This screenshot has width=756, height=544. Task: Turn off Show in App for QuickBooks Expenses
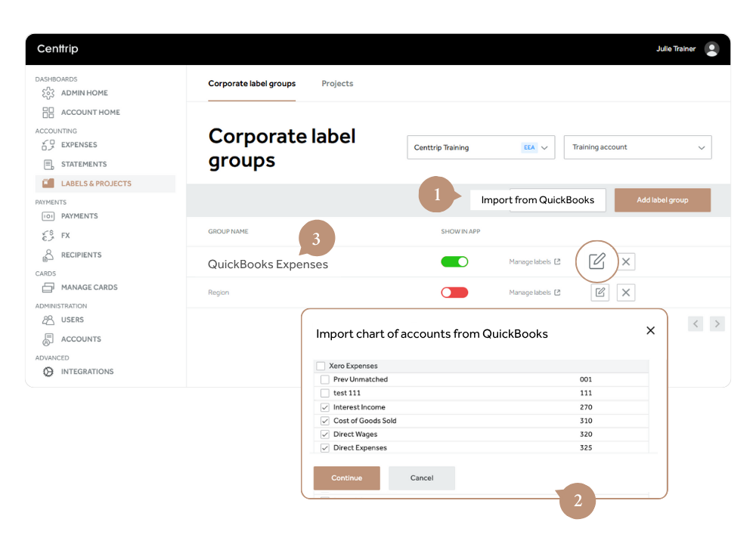pos(454,261)
